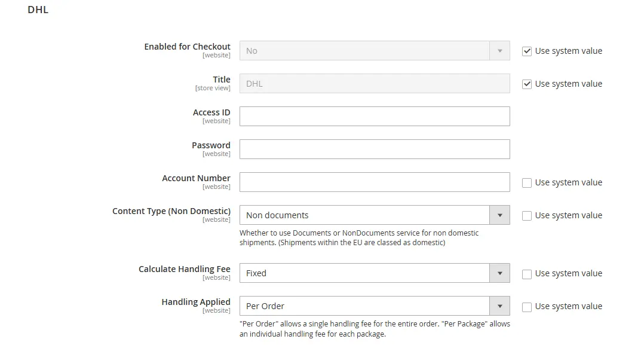
Task: Uncheck Use system value beside Title field
Action: click(527, 84)
